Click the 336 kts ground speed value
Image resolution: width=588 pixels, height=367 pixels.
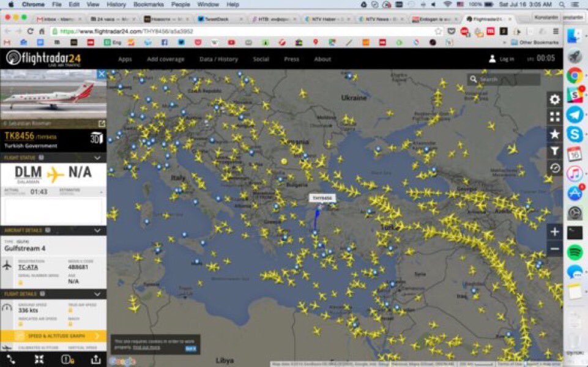tap(29, 310)
